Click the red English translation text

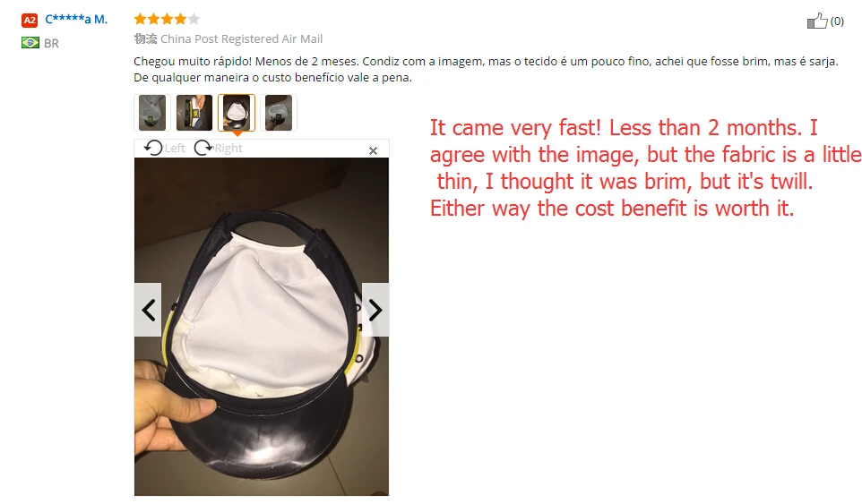tap(644, 168)
